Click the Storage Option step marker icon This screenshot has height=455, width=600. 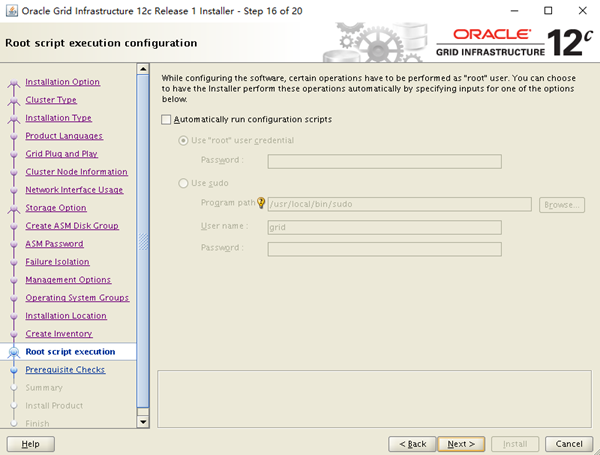click(x=14, y=209)
